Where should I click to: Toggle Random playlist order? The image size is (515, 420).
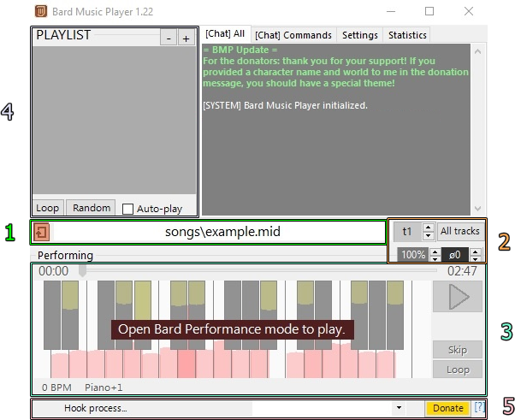[x=92, y=208]
